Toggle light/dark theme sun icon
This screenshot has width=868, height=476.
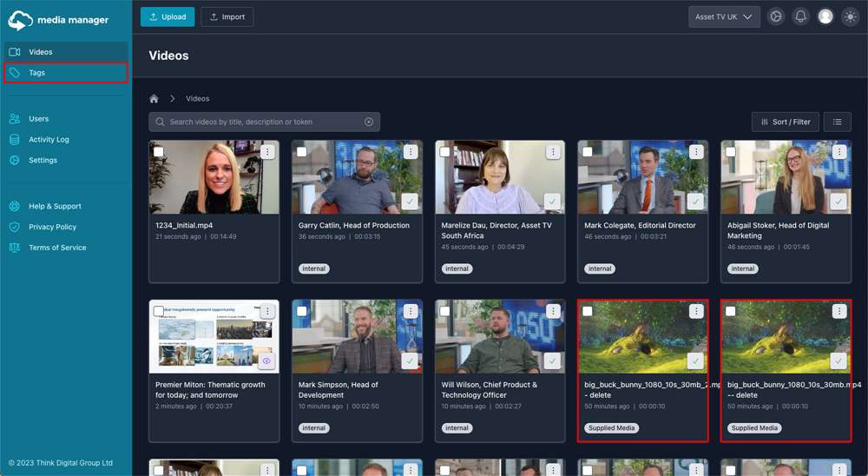[851, 17]
